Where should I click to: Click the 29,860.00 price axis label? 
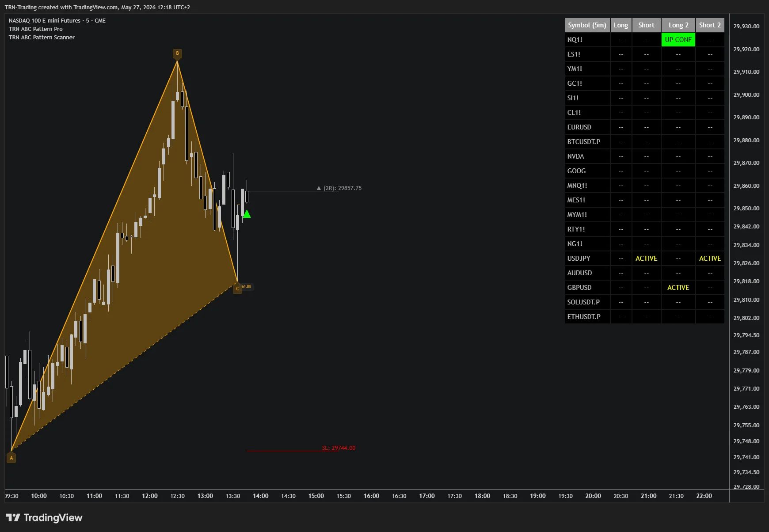coord(746,186)
